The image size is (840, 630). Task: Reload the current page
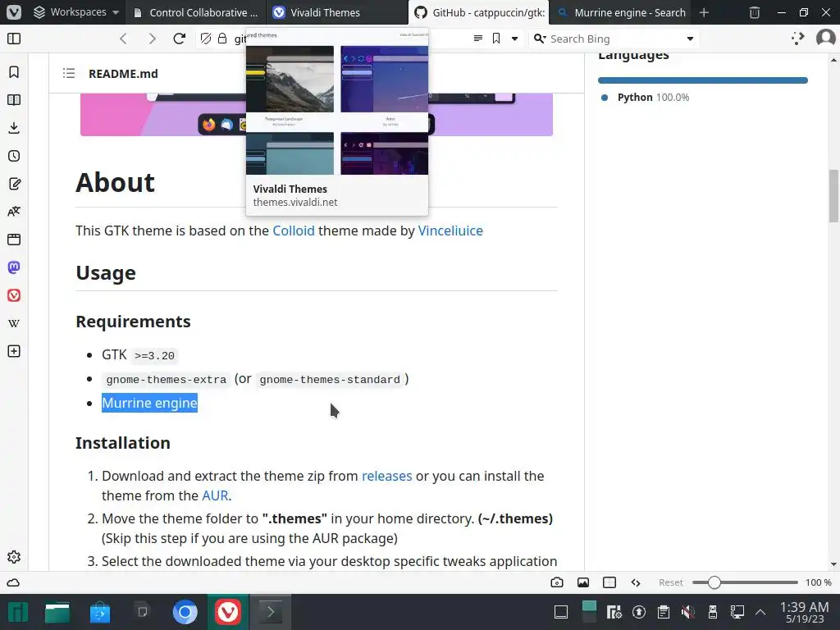click(180, 39)
